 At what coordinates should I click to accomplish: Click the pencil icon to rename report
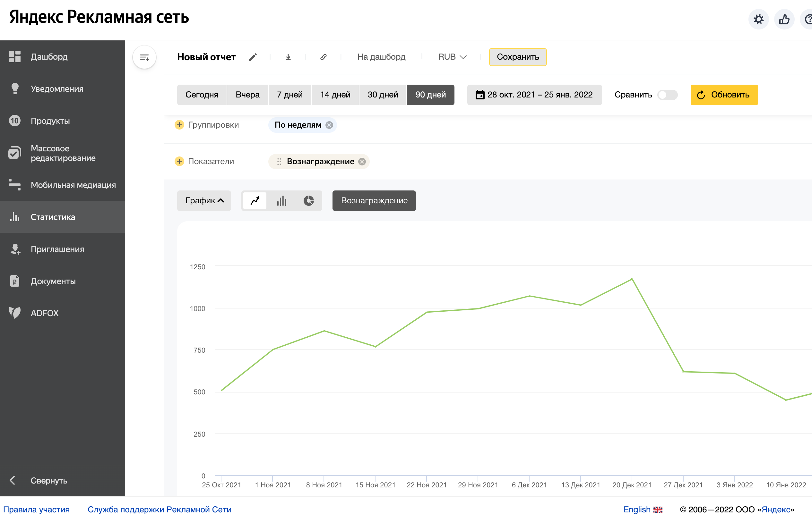click(x=253, y=57)
